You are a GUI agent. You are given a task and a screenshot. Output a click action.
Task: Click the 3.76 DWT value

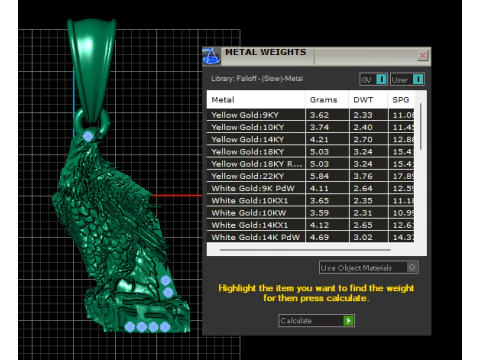(363, 176)
